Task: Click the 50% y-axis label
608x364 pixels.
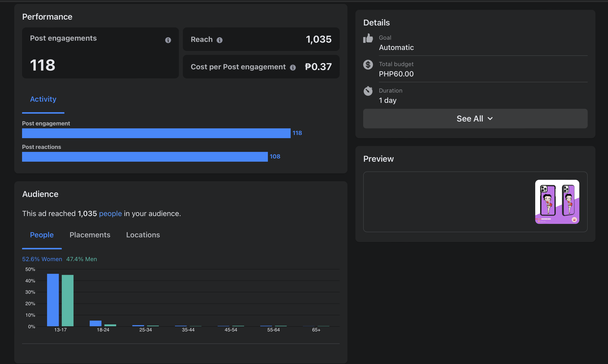Action: point(30,269)
